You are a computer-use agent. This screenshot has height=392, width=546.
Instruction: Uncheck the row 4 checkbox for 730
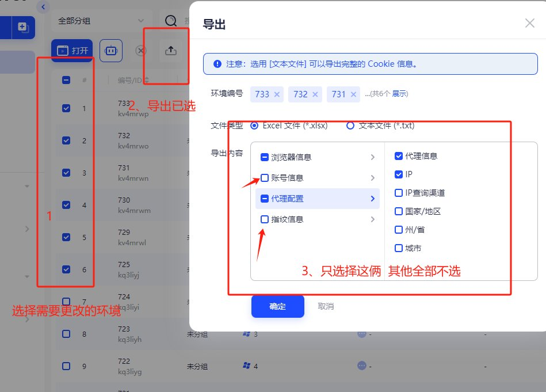tap(66, 205)
